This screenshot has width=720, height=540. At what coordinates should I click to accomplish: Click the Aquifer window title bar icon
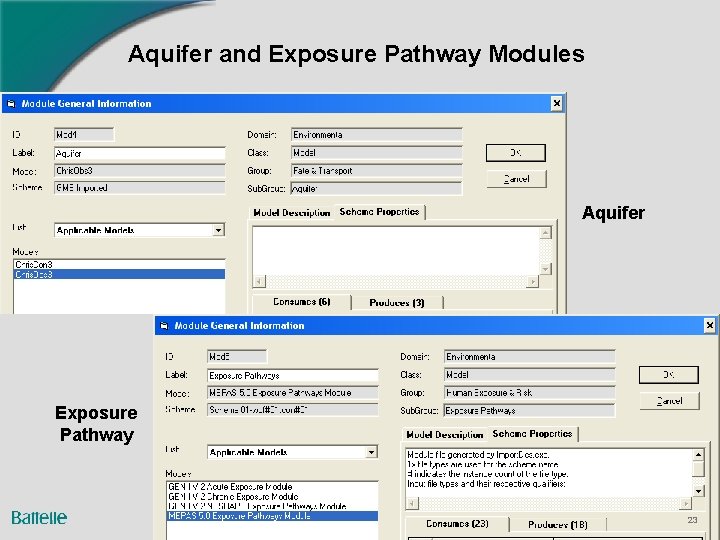11,104
